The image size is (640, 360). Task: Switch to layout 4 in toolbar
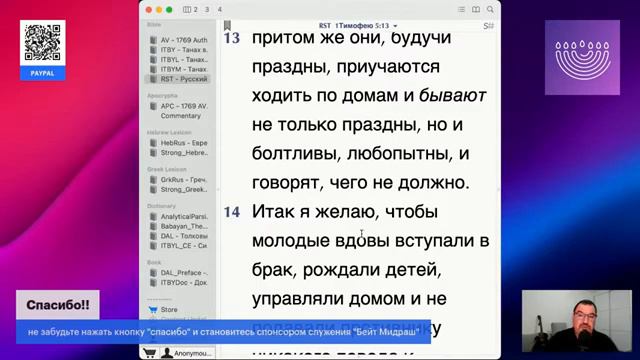click(x=220, y=9)
